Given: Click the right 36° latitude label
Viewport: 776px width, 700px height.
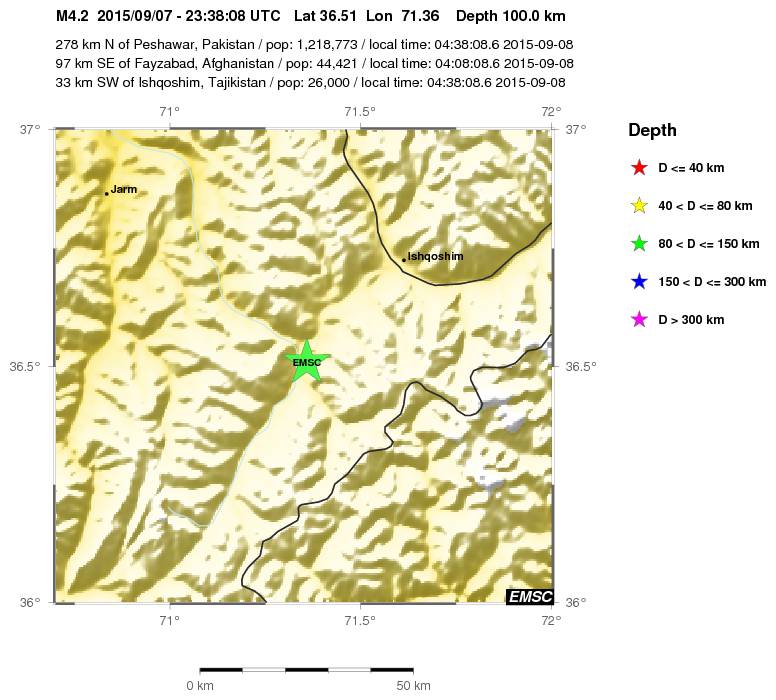Looking at the screenshot, I should tap(576, 603).
